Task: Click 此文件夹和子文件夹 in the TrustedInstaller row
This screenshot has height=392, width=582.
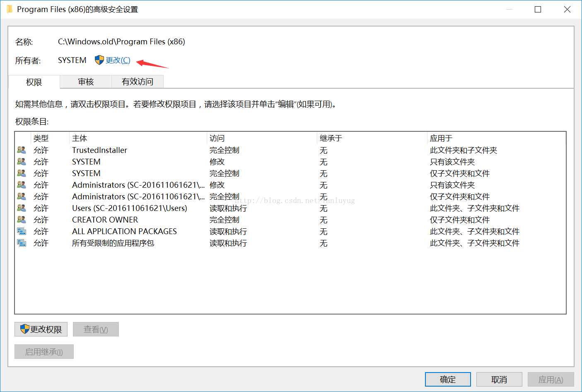Action: click(464, 150)
